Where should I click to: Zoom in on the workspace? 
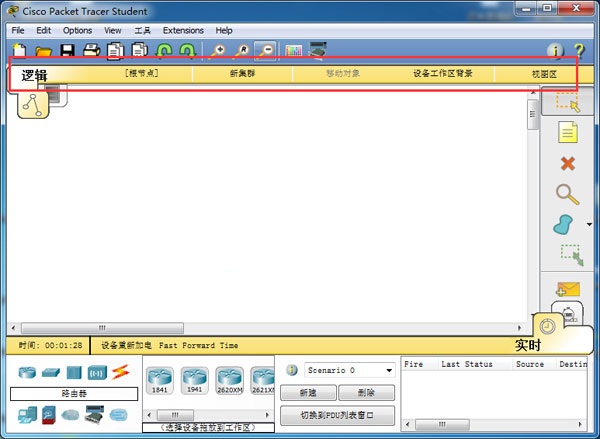217,51
